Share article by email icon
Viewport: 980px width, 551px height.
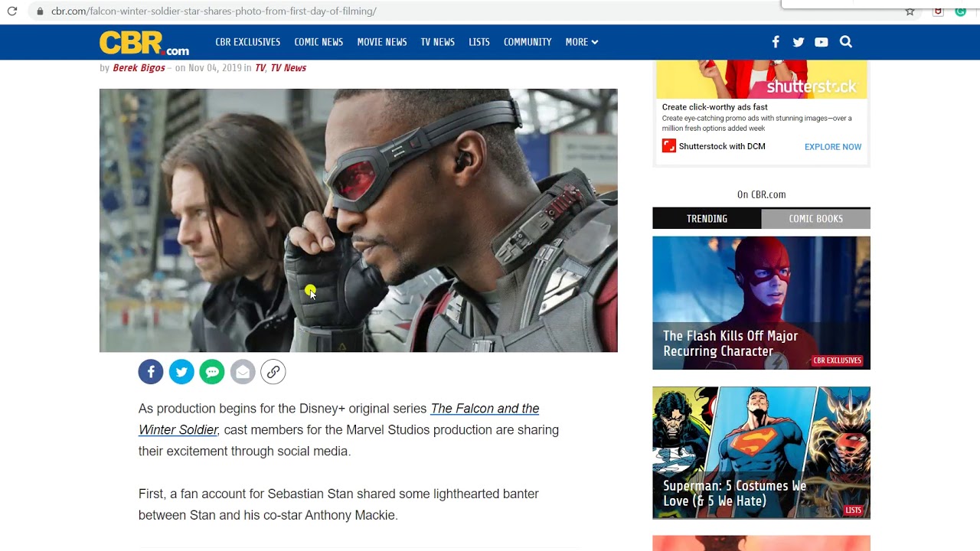243,372
